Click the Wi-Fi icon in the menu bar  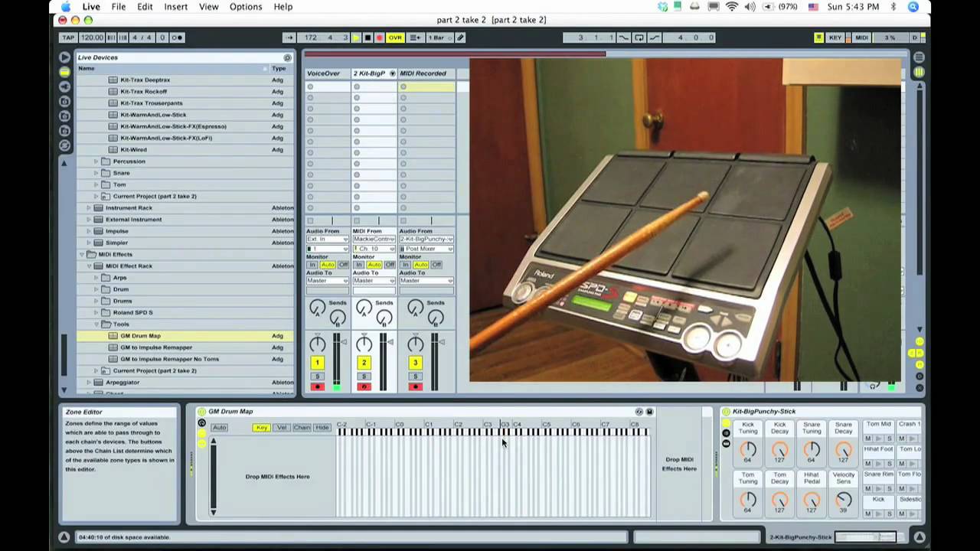click(x=731, y=7)
